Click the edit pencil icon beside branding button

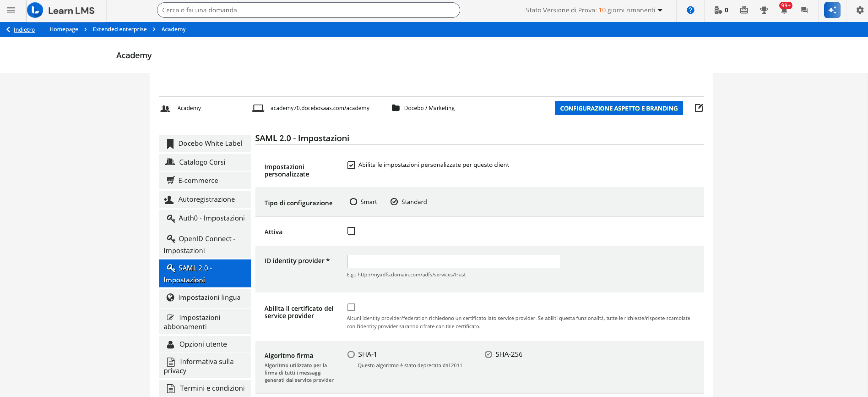coord(699,108)
